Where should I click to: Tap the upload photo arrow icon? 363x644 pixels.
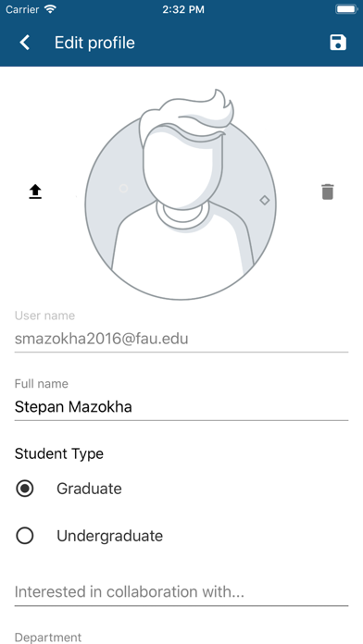(x=35, y=192)
